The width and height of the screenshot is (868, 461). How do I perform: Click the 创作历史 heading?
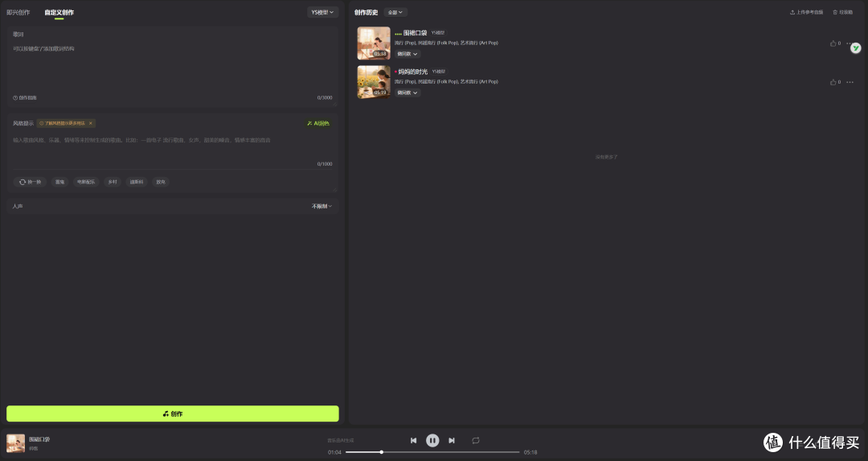[x=366, y=12]
